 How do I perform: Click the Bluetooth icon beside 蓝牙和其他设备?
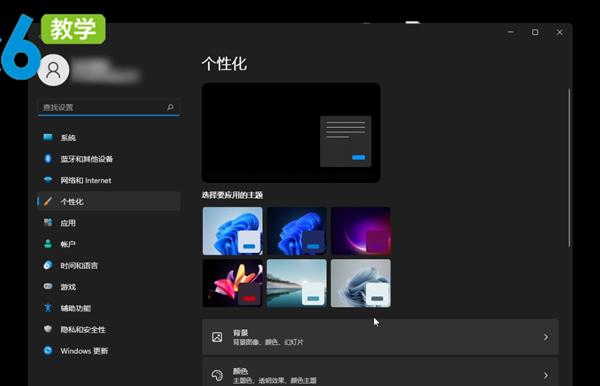click(x=48, y=158)
